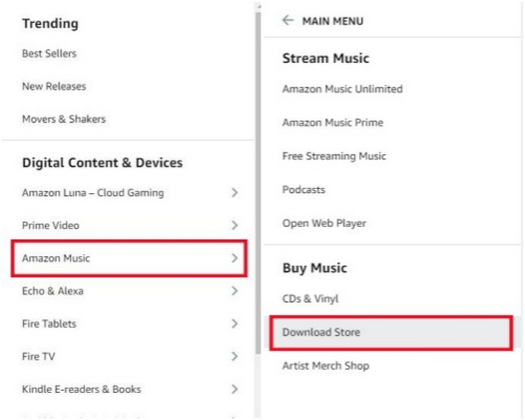Choose Amazon Music Prime
This screenshot has height=420, width=525.
point(333,123)
